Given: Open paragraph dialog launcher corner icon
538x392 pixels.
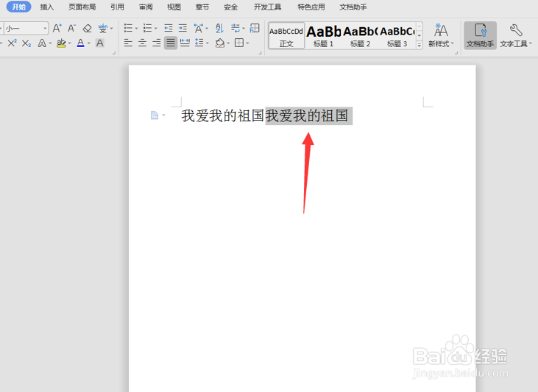Looking at the screenshot, I should pos(260,53).
